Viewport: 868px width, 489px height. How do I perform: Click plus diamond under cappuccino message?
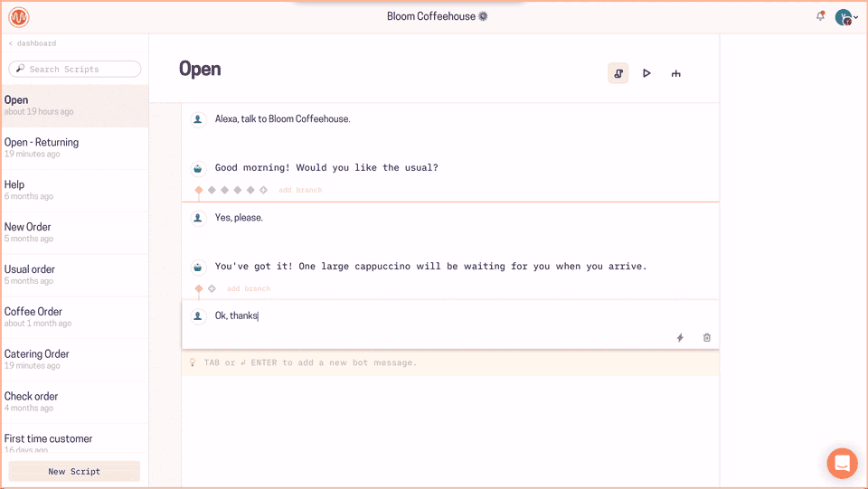(x=212, y=288)
